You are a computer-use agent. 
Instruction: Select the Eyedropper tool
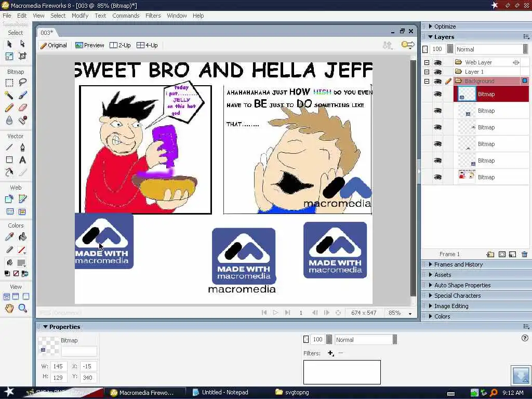pos(9,237)
